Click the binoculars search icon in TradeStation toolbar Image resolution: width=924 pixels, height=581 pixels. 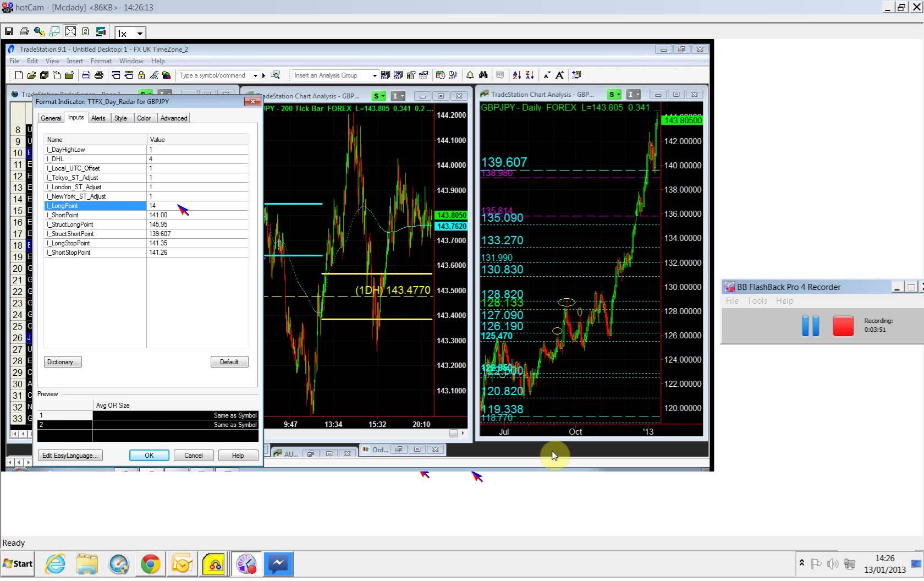483,75
